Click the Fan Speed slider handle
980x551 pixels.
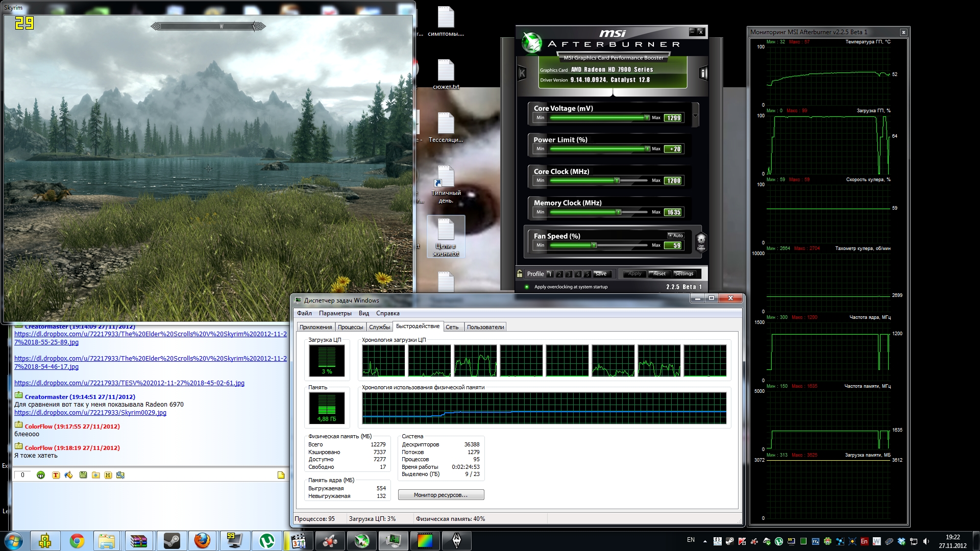click(594, 245)
